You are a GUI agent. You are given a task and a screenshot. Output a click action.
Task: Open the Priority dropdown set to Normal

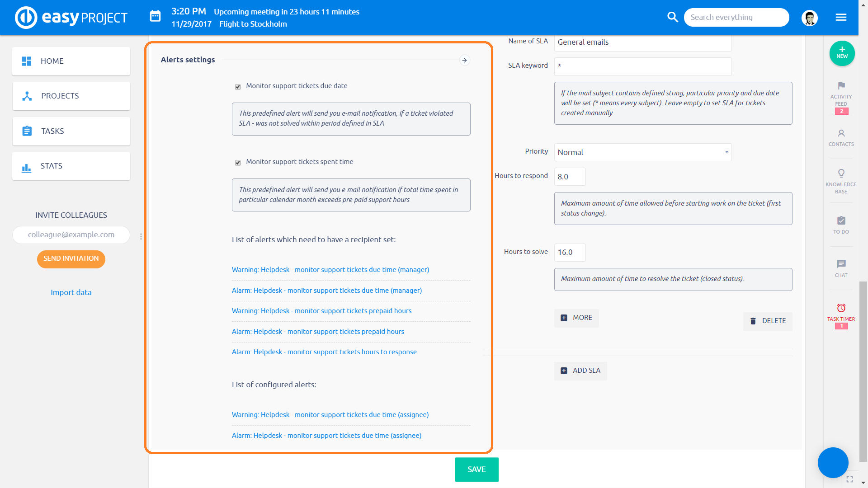[642, 152]
